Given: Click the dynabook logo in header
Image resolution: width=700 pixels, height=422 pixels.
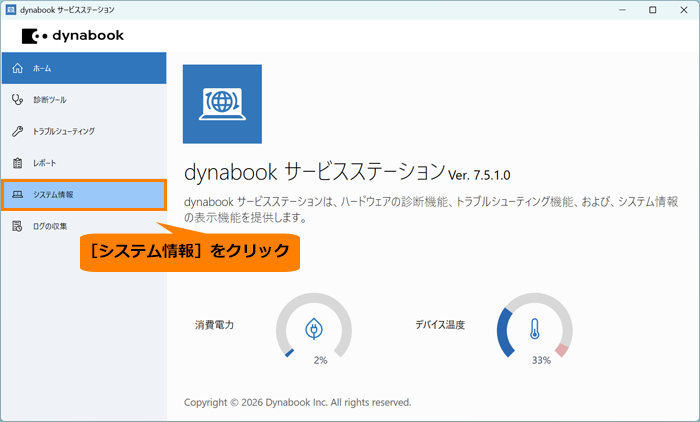Looking at the screenshot, I should coord(73,36).
